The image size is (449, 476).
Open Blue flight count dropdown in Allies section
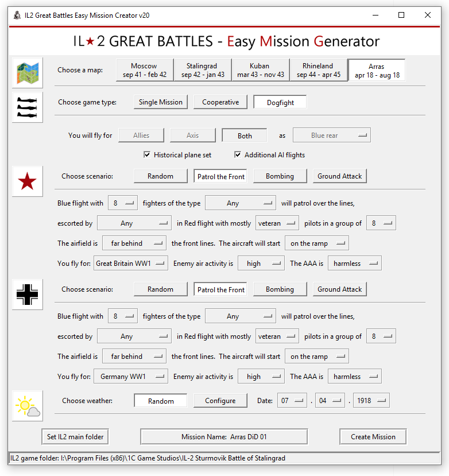(123, 203)
